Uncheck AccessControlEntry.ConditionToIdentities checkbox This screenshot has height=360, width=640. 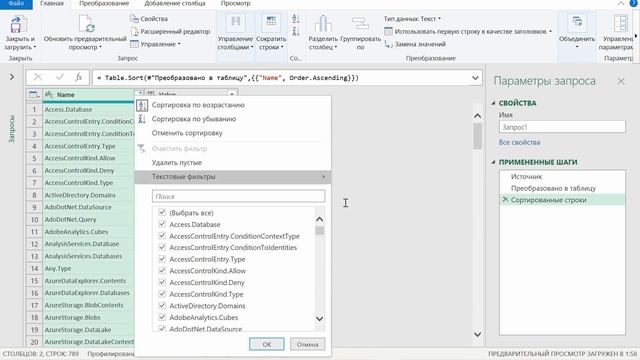point(162,247)
